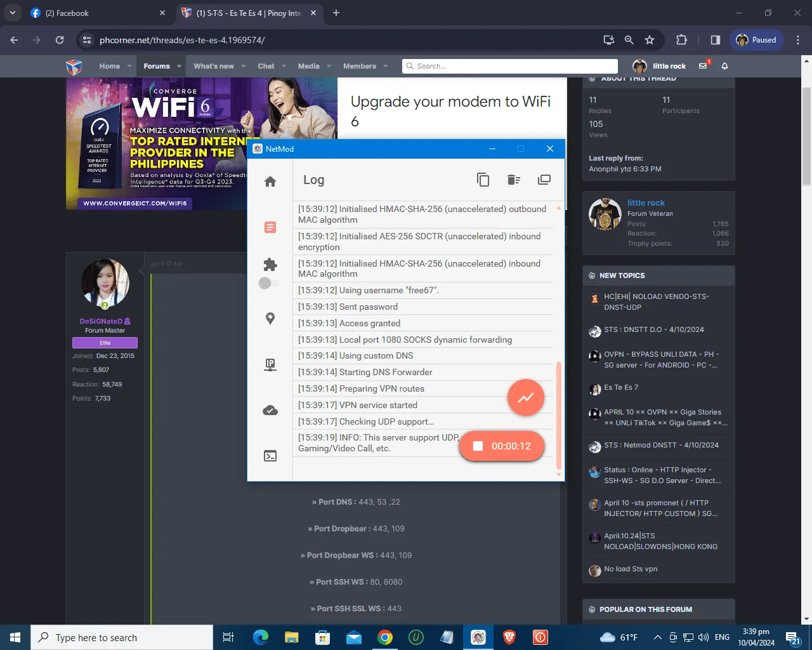The width and height of the screenshot is (812, 650).
Task: Open the No load Sts vpn topic
Action: pyautogui.click(x=631, y=569)
